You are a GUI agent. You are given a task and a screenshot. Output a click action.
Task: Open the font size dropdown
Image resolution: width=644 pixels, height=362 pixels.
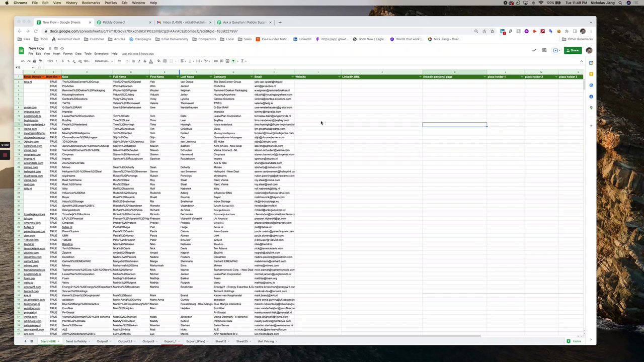click(122, 61)
